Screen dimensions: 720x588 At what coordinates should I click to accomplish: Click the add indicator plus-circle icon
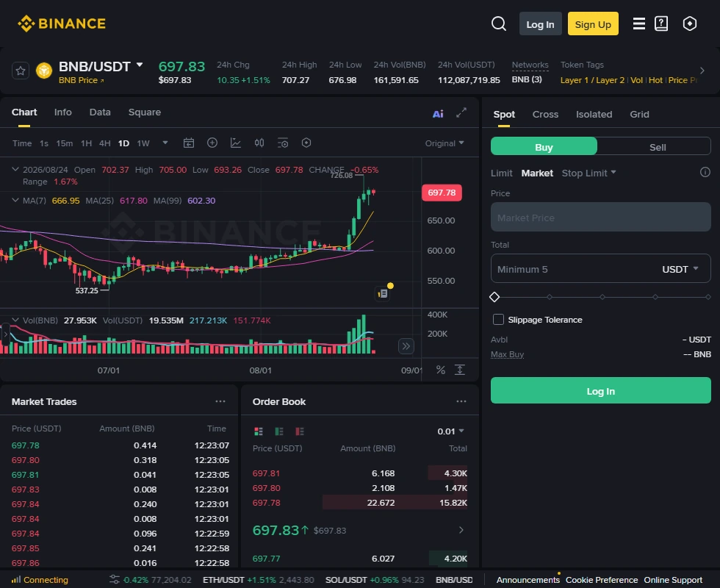212,143
